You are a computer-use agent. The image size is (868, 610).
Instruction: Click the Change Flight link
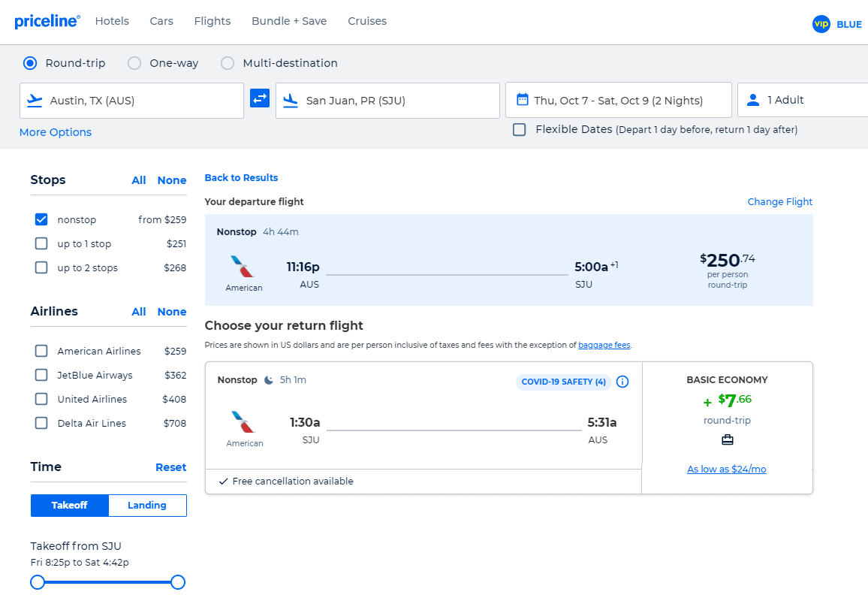tap(779, 201)
